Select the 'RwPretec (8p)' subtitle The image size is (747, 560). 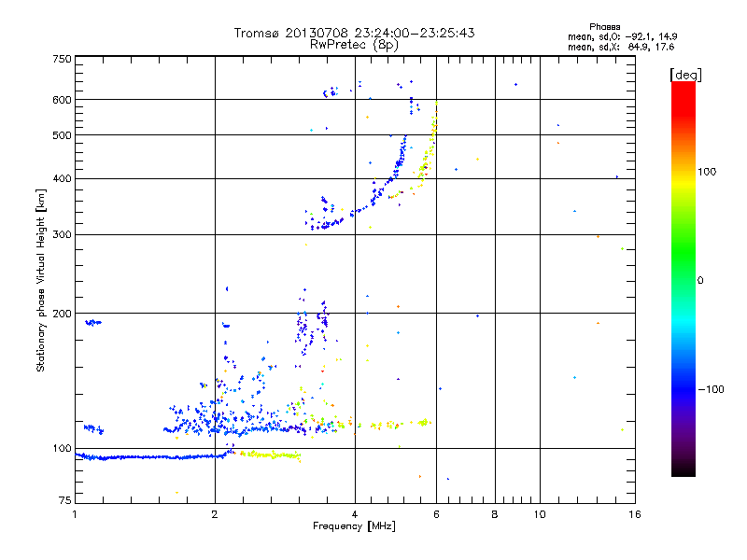[354, 44]
